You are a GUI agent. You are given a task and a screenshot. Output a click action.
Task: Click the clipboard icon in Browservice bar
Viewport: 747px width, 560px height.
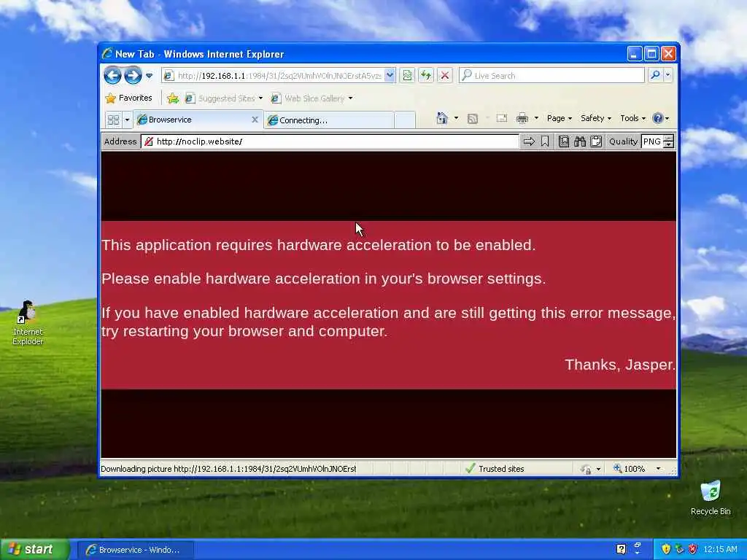[x=596, y=141]
